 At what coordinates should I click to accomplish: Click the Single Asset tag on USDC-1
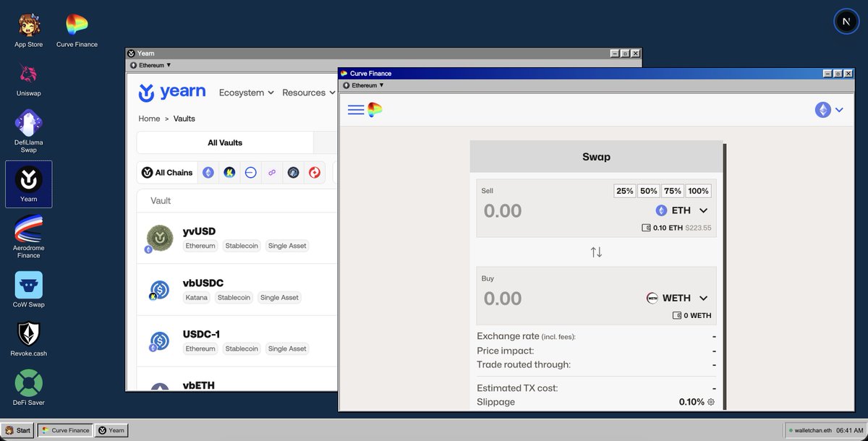[287, 348]
